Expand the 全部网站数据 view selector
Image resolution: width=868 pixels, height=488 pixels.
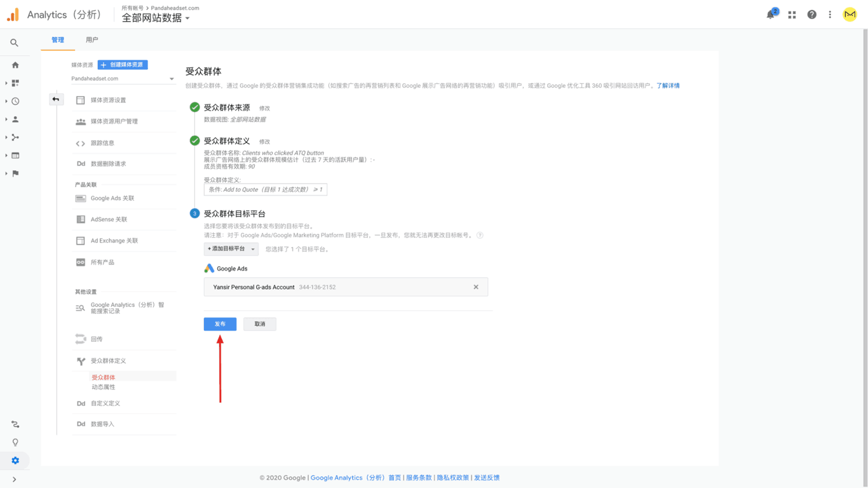tap(156, 18)
